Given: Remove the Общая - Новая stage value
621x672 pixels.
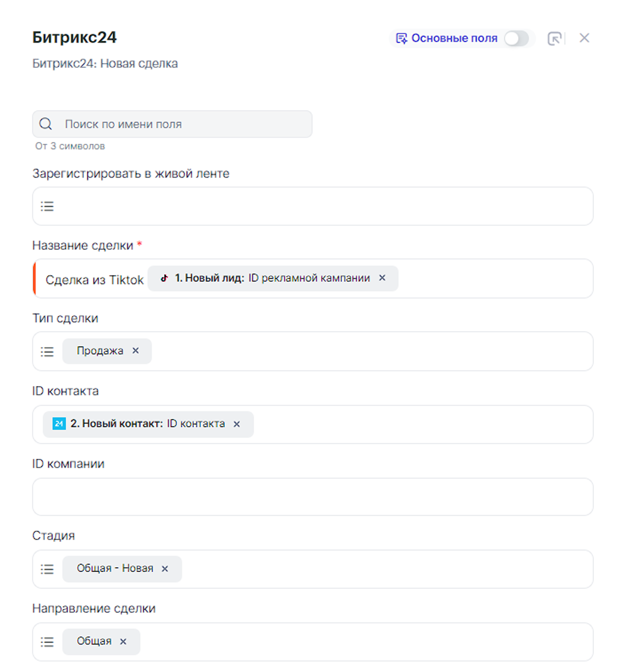Looking at the screenshot, I should click(x=165, y=569).
